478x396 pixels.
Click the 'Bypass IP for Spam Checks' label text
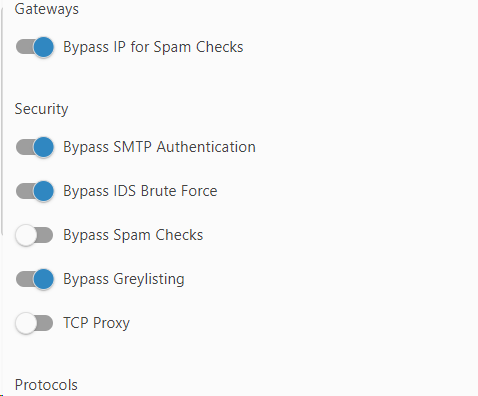click(x=153, y=47)
